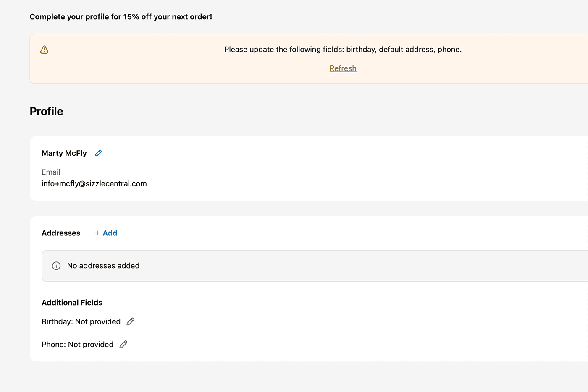The image size is (588, 392).
Task: Click the pencil icon beside Marty McFly
Action: click(98, 153)
